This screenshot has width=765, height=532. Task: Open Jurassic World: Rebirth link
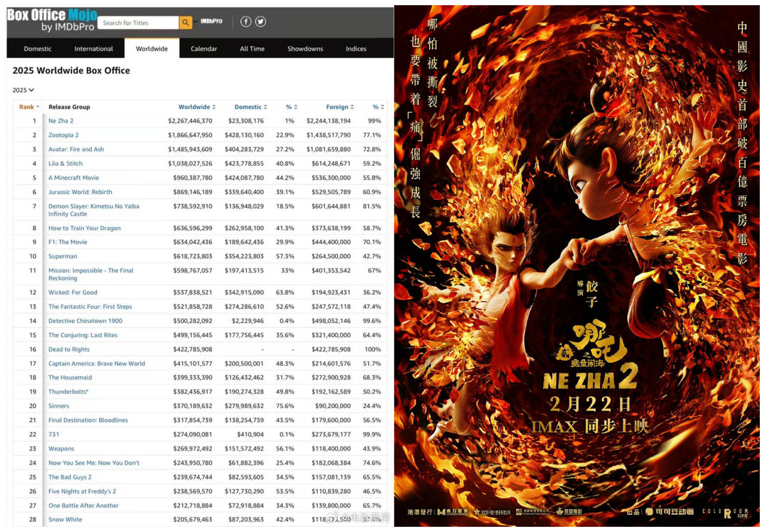80,192
